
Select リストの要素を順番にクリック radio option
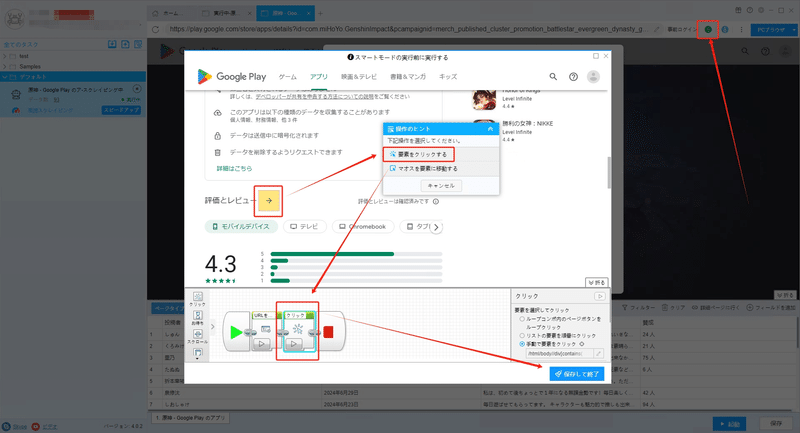click(522, 336)
